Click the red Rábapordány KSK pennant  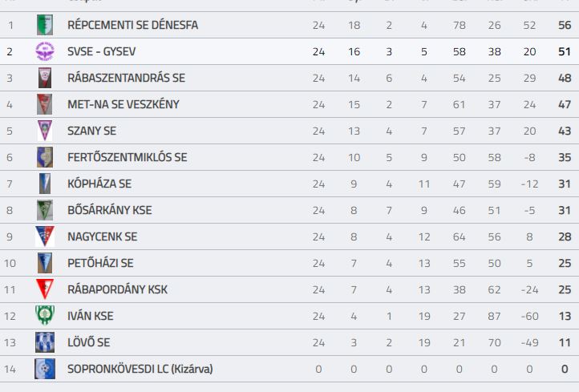point(45,289)
